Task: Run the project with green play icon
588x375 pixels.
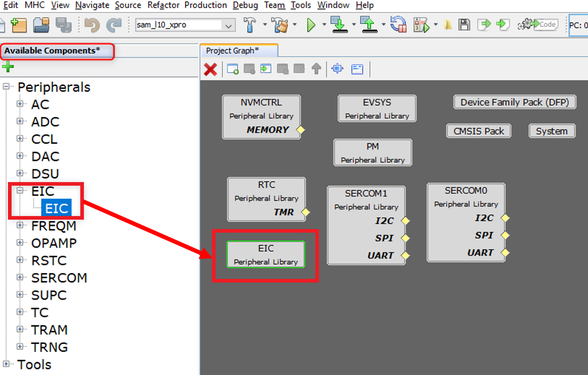Action: click(x=311, y=25)
